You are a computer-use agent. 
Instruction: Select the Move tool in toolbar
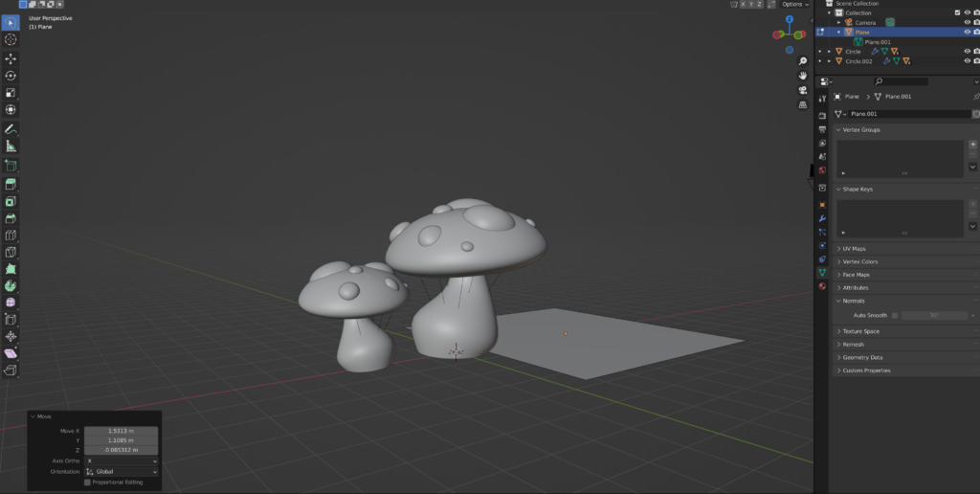click(11, 58)
